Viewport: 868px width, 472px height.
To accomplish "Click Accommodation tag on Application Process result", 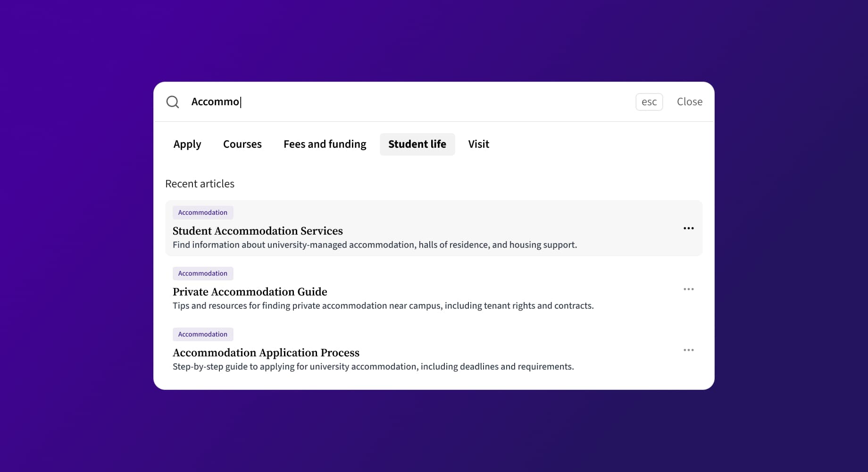I will (203, 335).
